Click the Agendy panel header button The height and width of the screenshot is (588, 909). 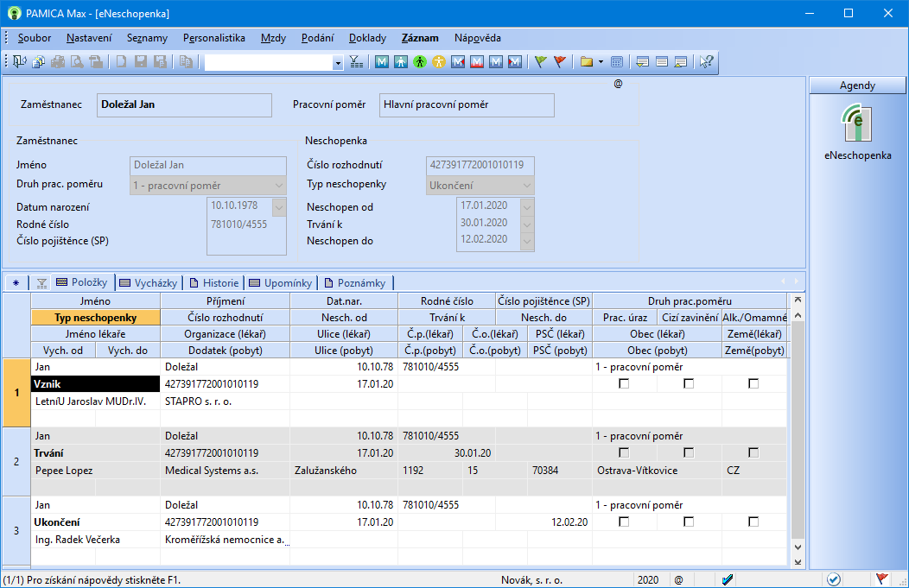pyautogui.click(x=857, y=85)
